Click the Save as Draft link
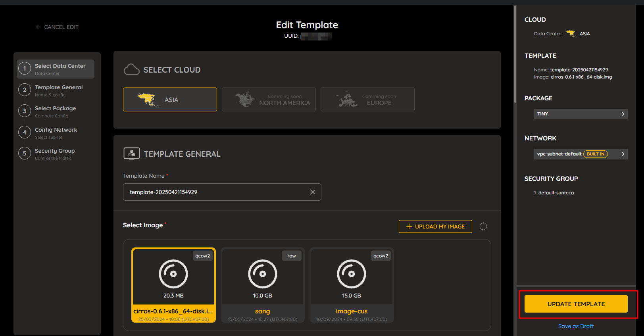 pyautogui.click(x=576, y=326)
